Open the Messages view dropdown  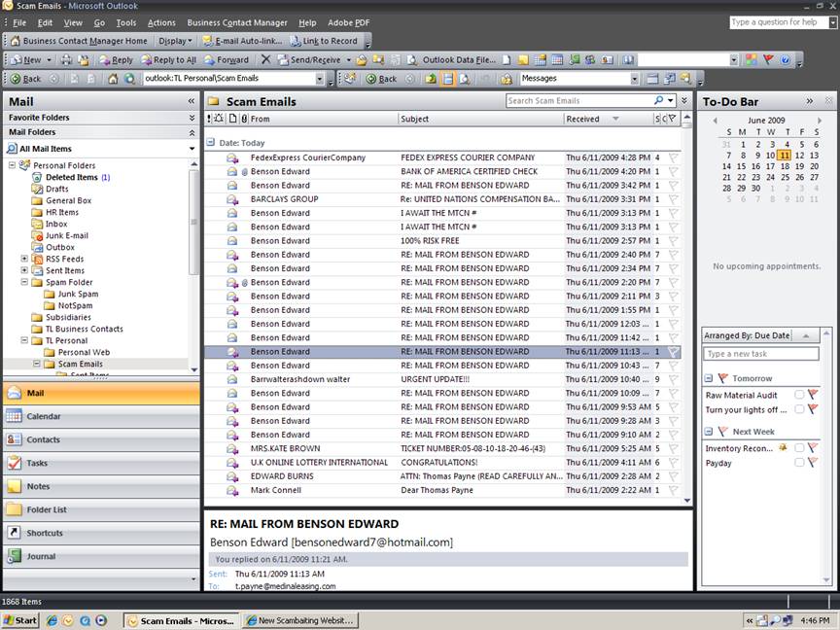[634, 79]
